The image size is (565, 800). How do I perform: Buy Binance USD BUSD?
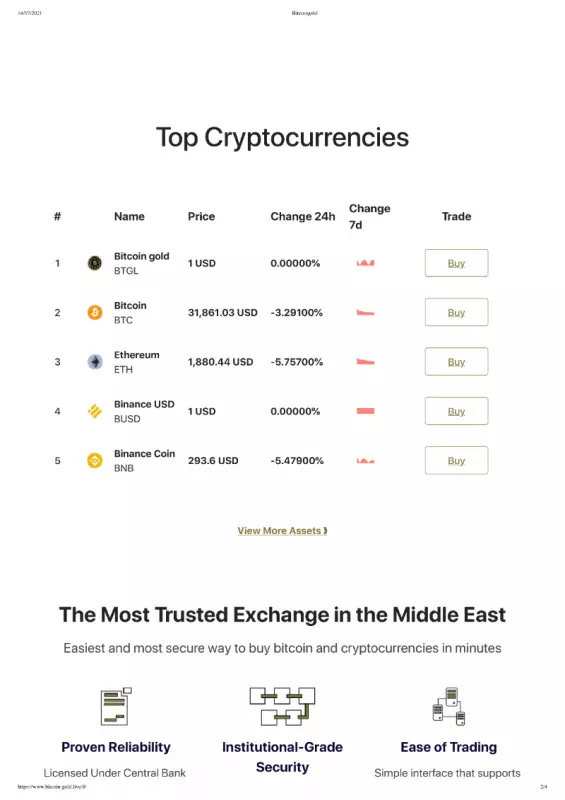point(456,411)
